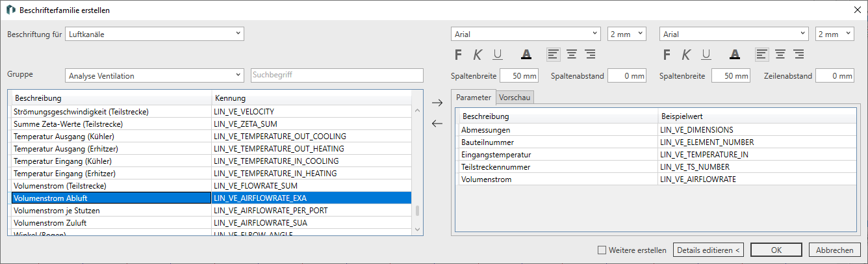
Task: Select Teilstreckennummer in the Parameter table
Action: 657,166
